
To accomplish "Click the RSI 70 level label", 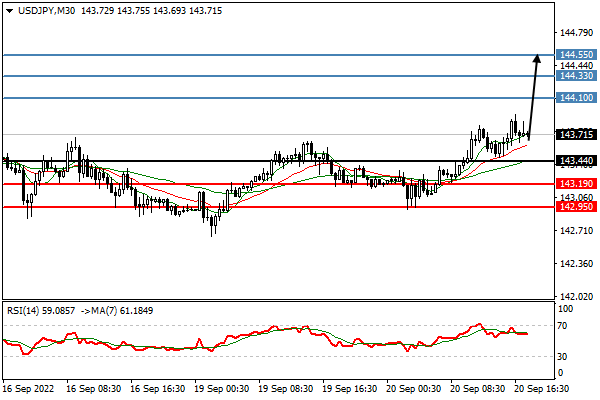I will point(565,326).
